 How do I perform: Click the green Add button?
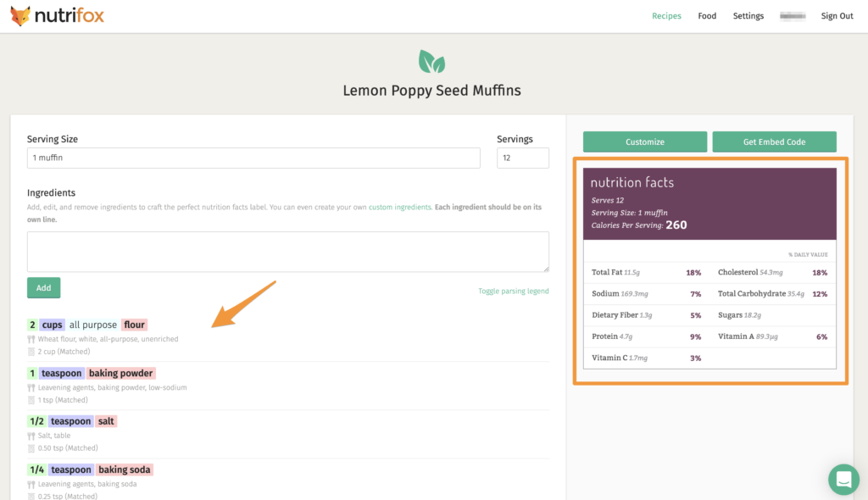pos(44,288)
